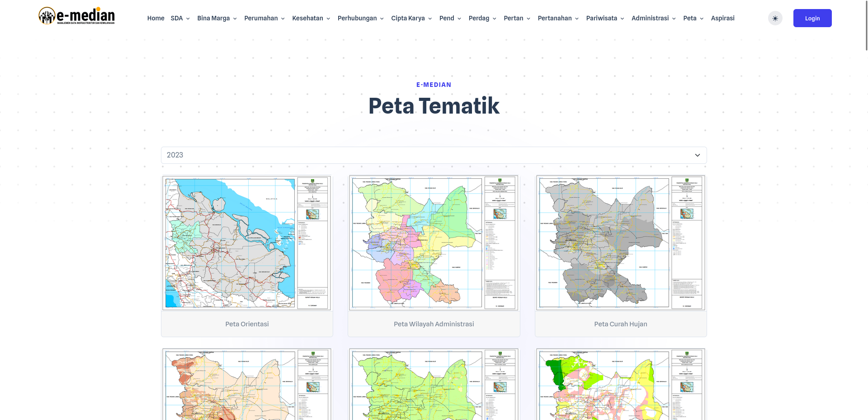
Task: Open the all-green map thumbnail, second row
Action: (434, 384)
